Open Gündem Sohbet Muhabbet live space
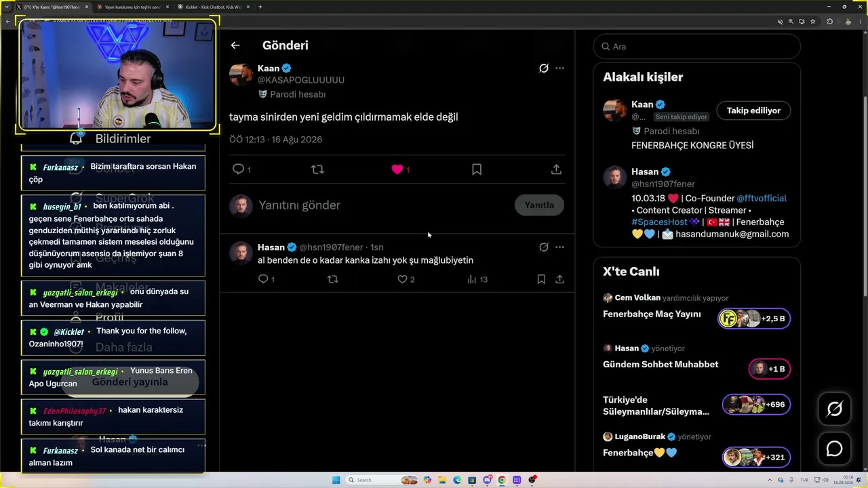Image resolution: width=868 pixels, height=488 pixels. (x=660, y=365)
